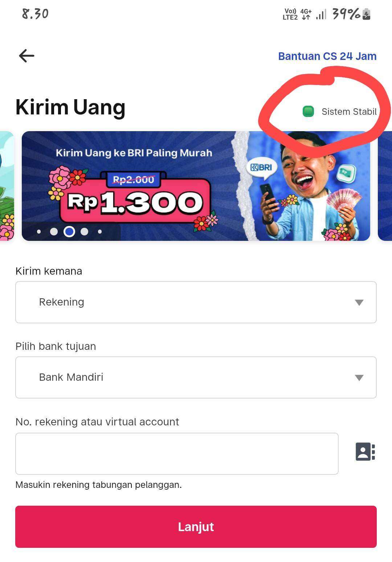
Task: Open the contacts book icon
Action: [x=365, y=452]
